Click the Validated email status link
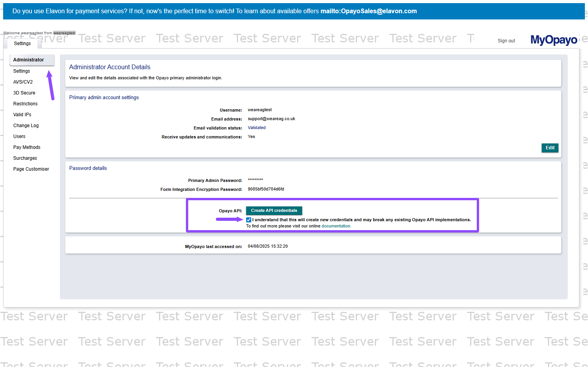The image size is (588, 367). tap(257, 128)
